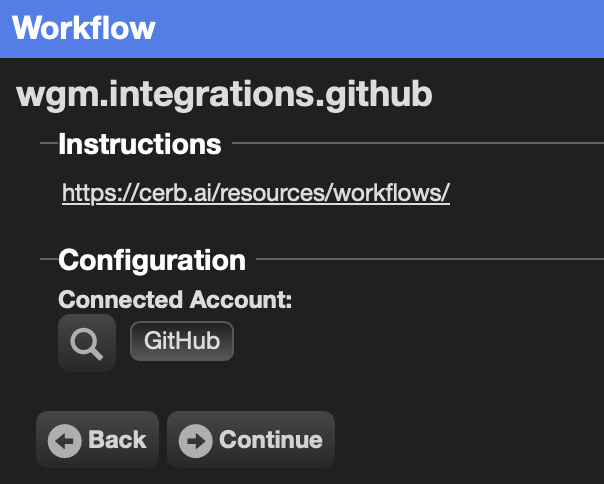Screen dimensions: 604x484
Task: Click the magnifying glass search icon
Action: tap(87, 343)
